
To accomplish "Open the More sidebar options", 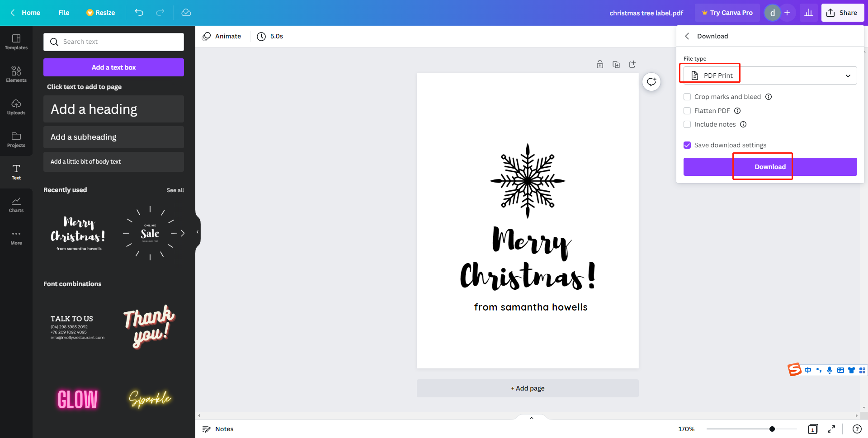I will click(x=16, y=237).
